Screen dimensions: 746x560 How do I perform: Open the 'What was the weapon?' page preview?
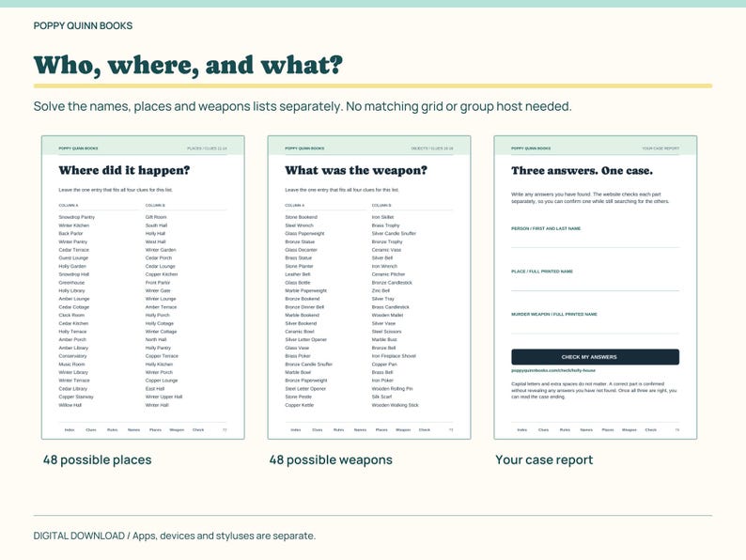click(369, 288)
